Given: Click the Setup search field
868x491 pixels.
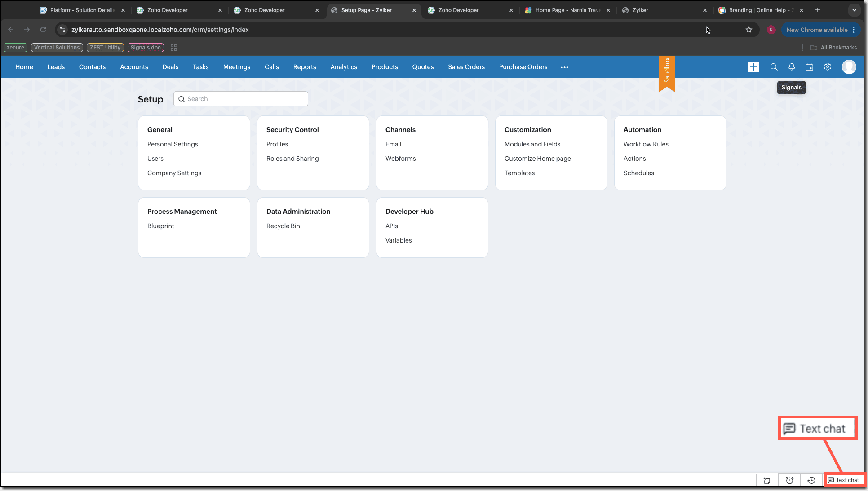Looking at the screenshot, I should [241, 99].
